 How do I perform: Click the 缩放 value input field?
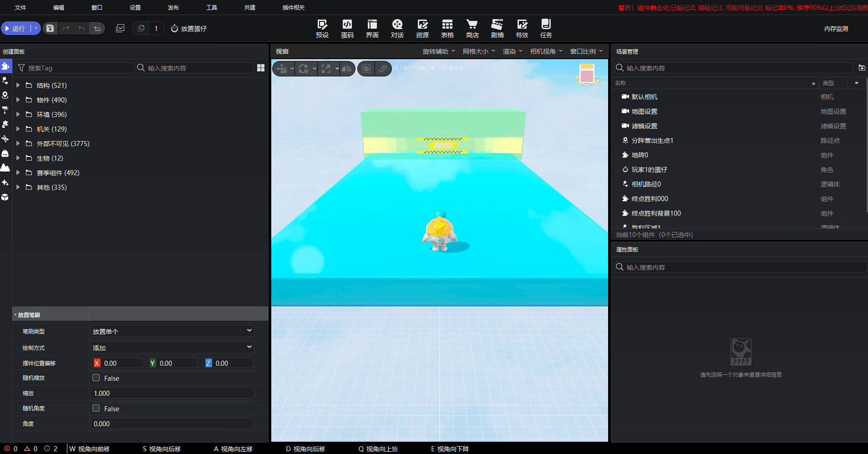point(172,393)
